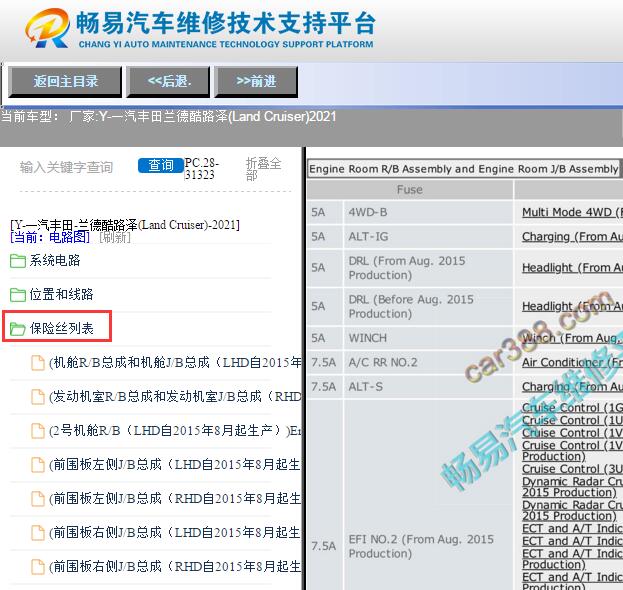Open 前围板右侧J/B总成 LHD page
This screenshot has width=623, height=590.
174,532
